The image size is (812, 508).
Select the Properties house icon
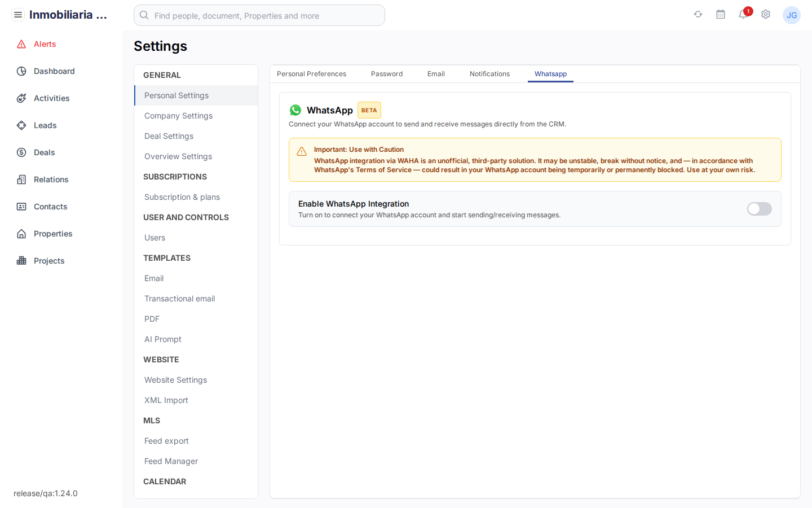20,234
